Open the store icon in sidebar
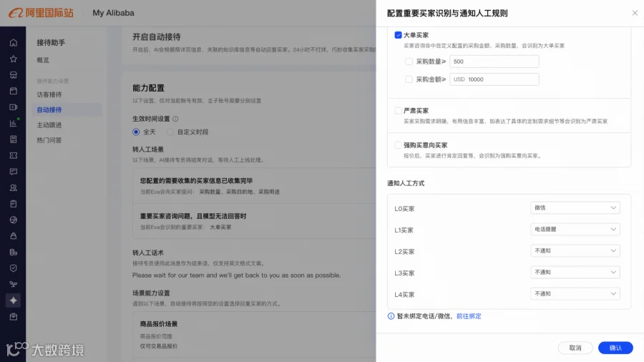The width and height of the screenshot is (644, 362). pos(13,74)
